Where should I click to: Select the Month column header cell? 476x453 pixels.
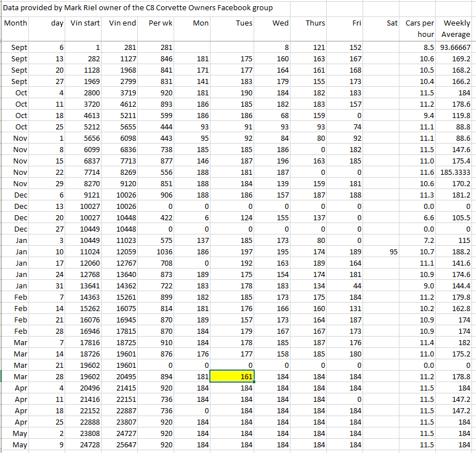point(15,23)
